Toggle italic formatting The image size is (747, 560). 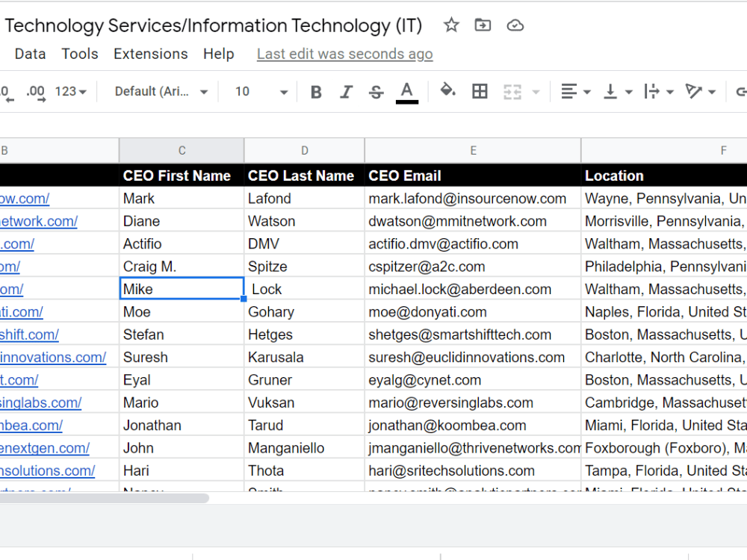pyautogui.click(x=347, y=91)
